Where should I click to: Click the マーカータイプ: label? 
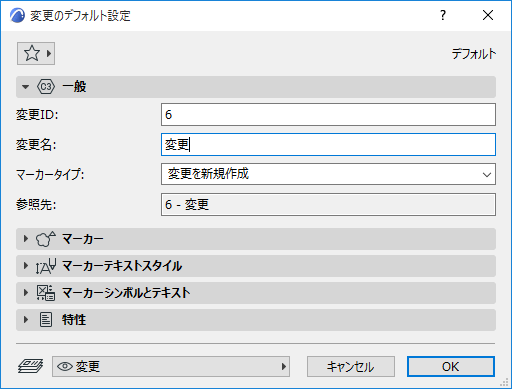(50, 174)
